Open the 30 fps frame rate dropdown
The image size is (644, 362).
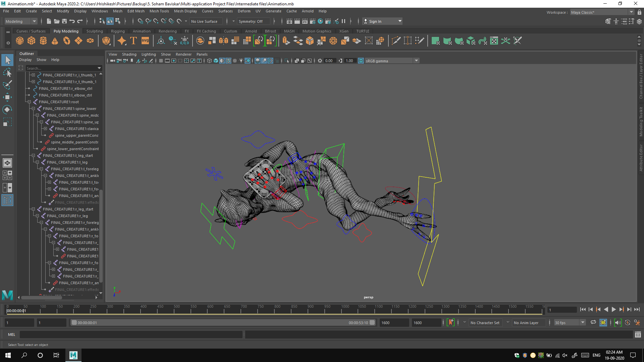tap(570, 322)
